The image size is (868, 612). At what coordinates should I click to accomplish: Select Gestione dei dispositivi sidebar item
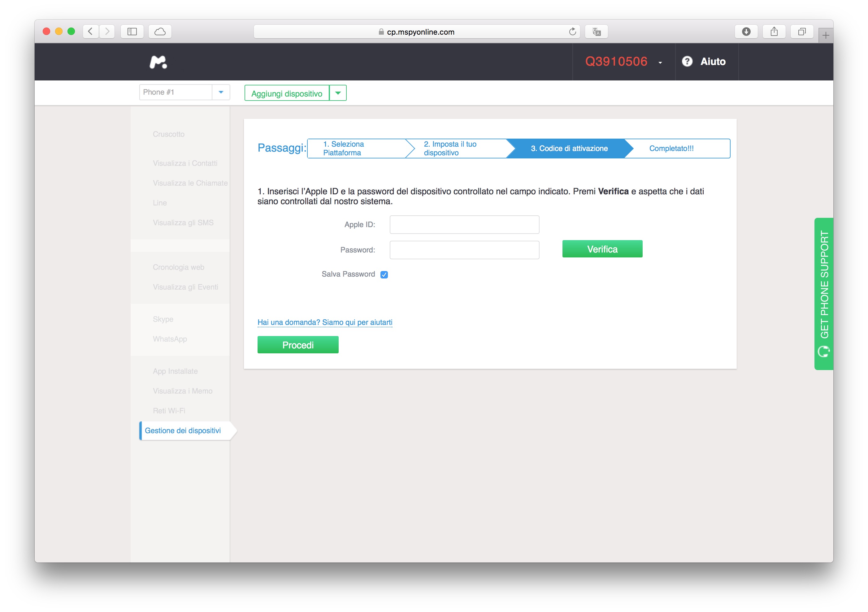click(x=183, y=431)
